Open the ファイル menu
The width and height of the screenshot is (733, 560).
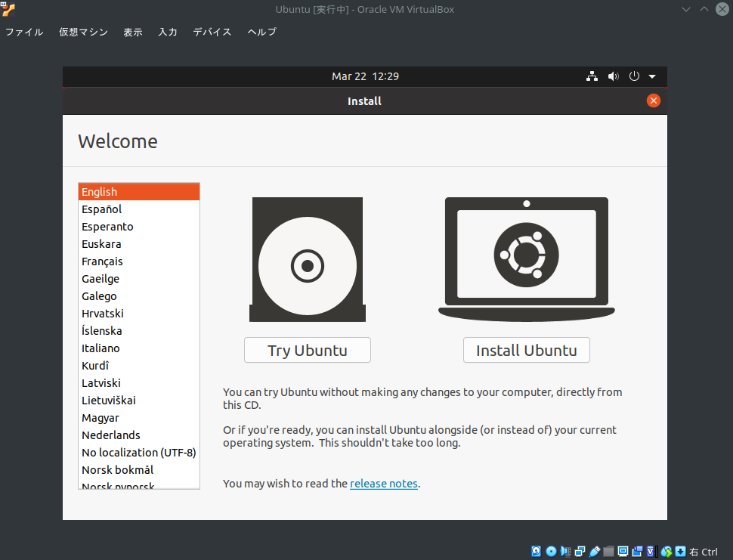[x=24, y=32]
